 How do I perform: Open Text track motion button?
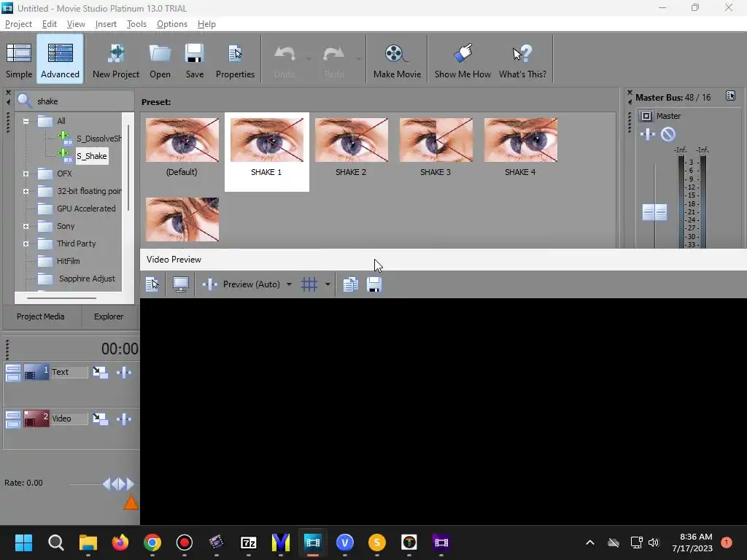[x=100, y=372]
